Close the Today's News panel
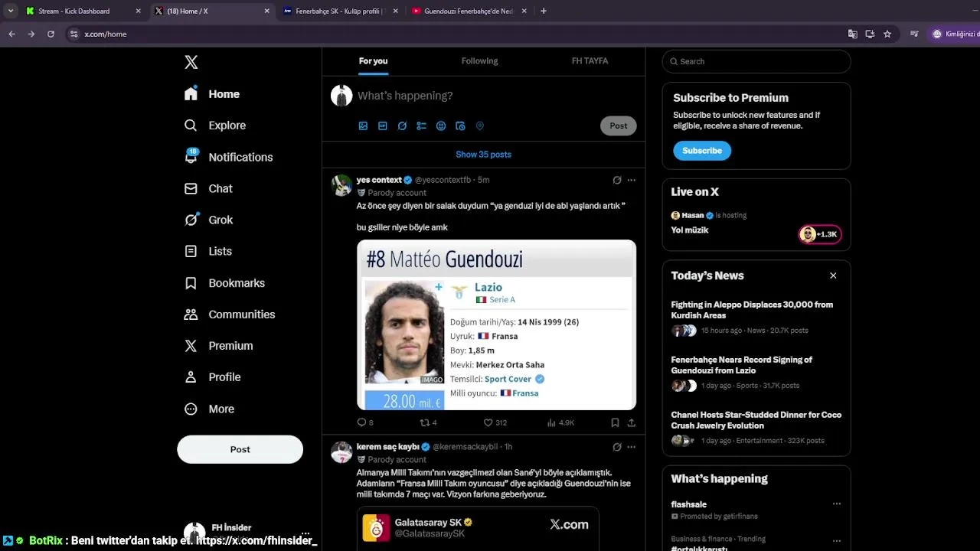 coord(833,275)
